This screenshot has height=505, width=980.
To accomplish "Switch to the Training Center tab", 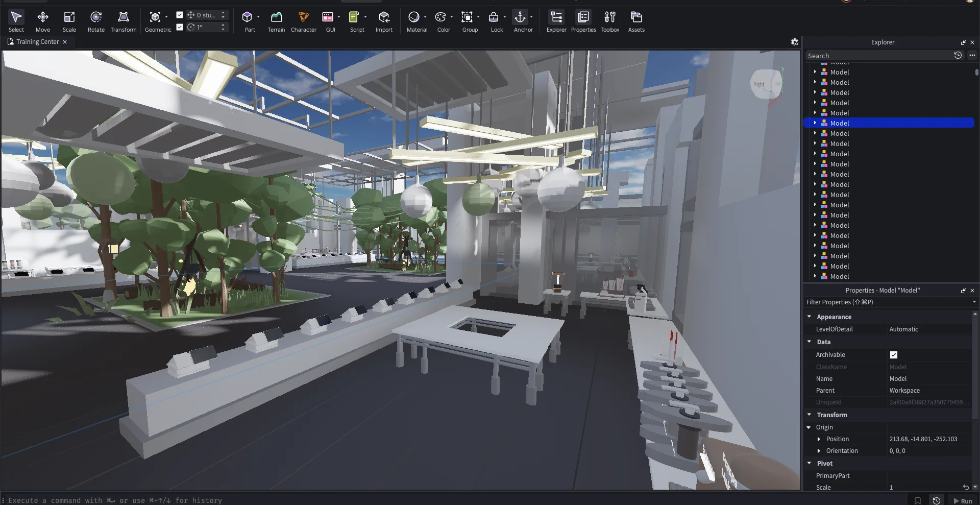I will pyautogui.click(x=37, y=42).
